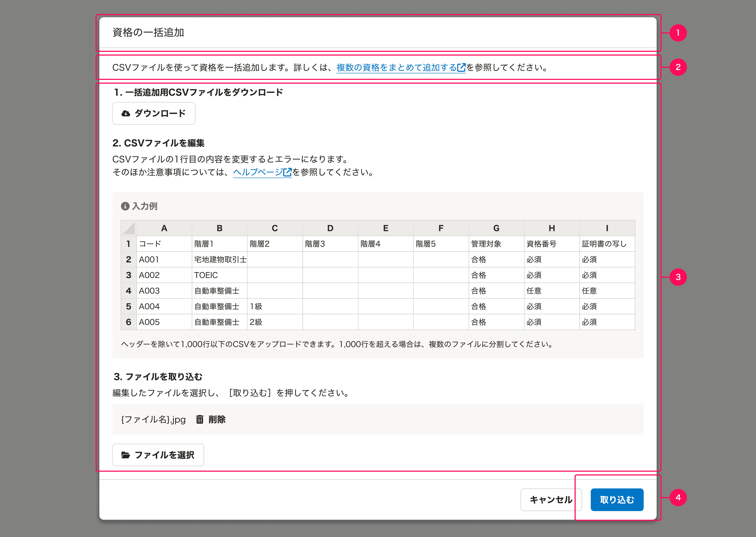
Task: Click the 階層3 header cell
Action: (x=330, y=244)
